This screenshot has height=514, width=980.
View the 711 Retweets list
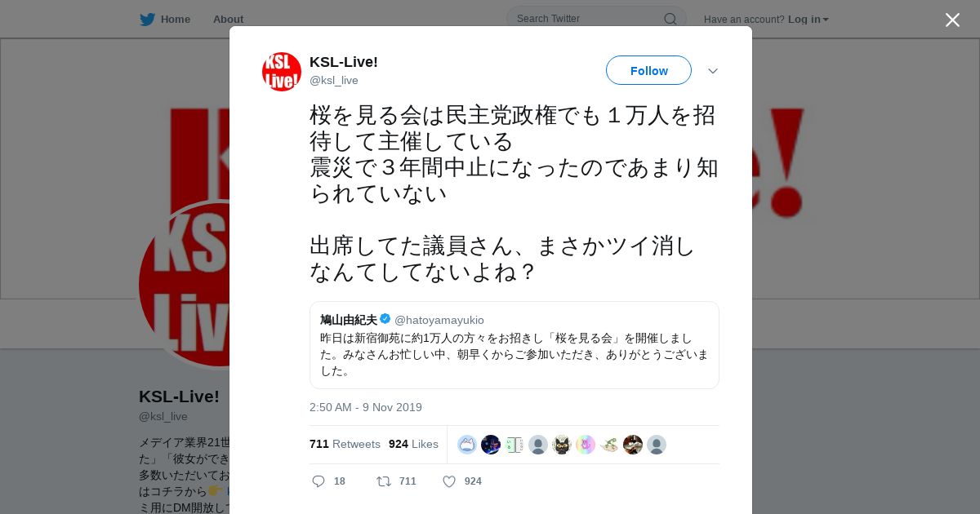point(345,444)
